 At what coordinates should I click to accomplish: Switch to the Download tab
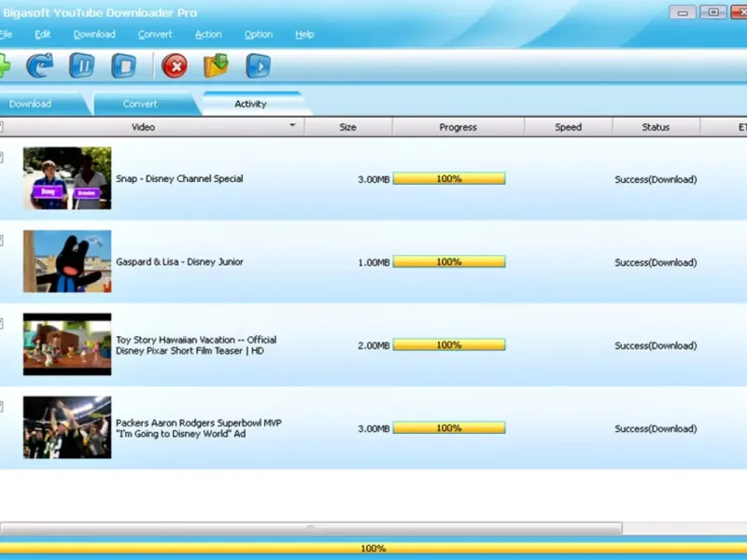tap(40, 104)
